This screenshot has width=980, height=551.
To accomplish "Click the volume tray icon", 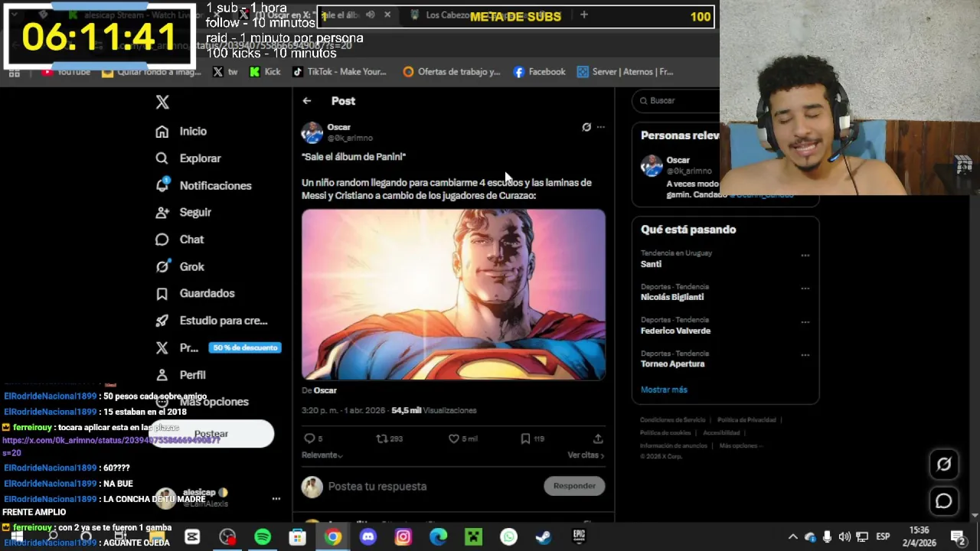I will [x=844, y=537].
